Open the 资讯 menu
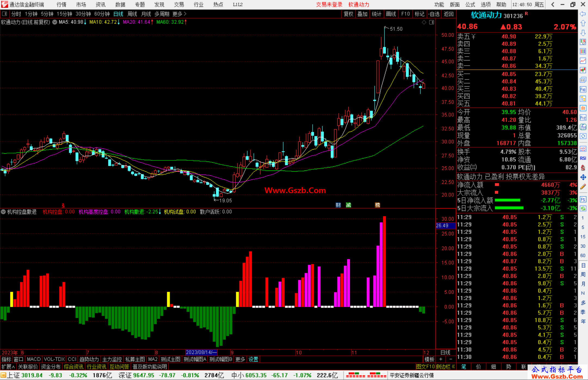The image size is (588, 380). coord(100,4)
